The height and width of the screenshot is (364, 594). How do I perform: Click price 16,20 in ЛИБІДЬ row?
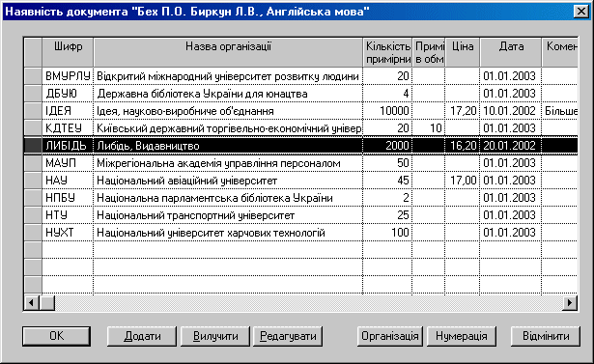(463, 146)
